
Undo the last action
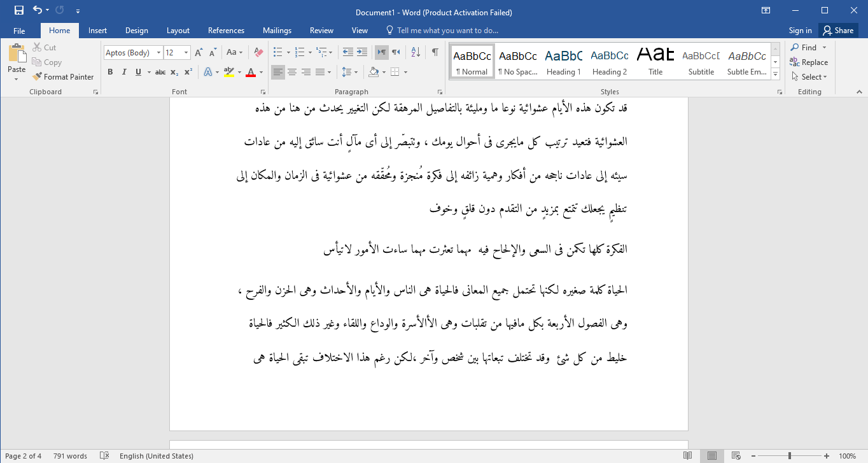(38, 10)
